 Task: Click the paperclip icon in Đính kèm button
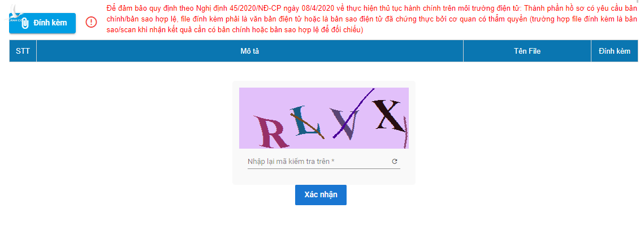(x=25, y=23)
